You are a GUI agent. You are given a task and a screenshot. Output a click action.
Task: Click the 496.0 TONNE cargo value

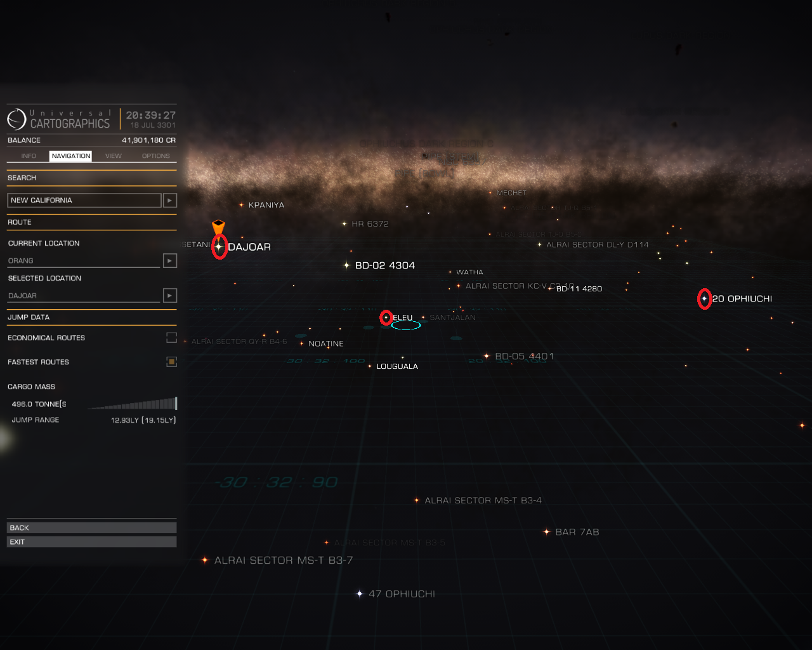(39, 404)
